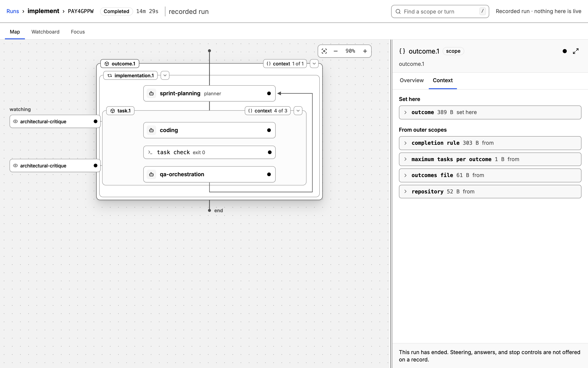The width and height of the screenshot is (588, 368).
Task: Click the Find a scope or turn field
Action: point(440,11)
